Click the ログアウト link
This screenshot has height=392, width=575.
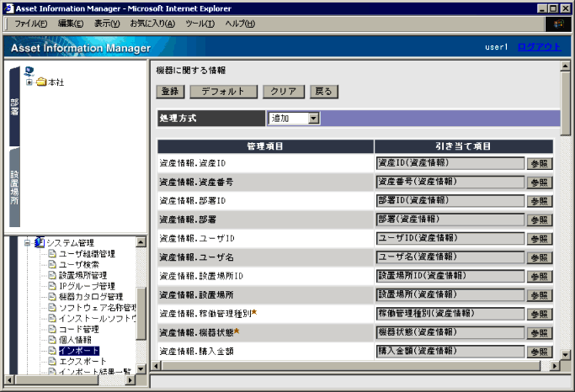[538, 47]
